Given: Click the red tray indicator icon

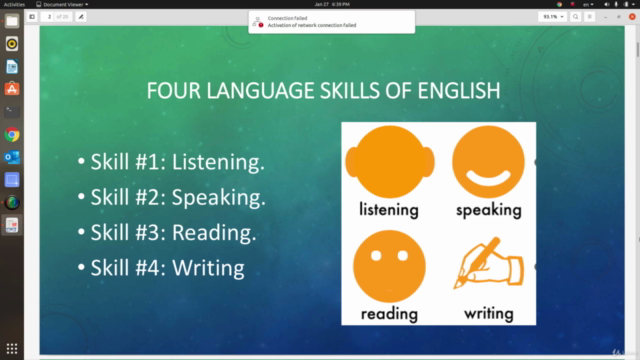Looking at the screenshot, I should 573,4.
